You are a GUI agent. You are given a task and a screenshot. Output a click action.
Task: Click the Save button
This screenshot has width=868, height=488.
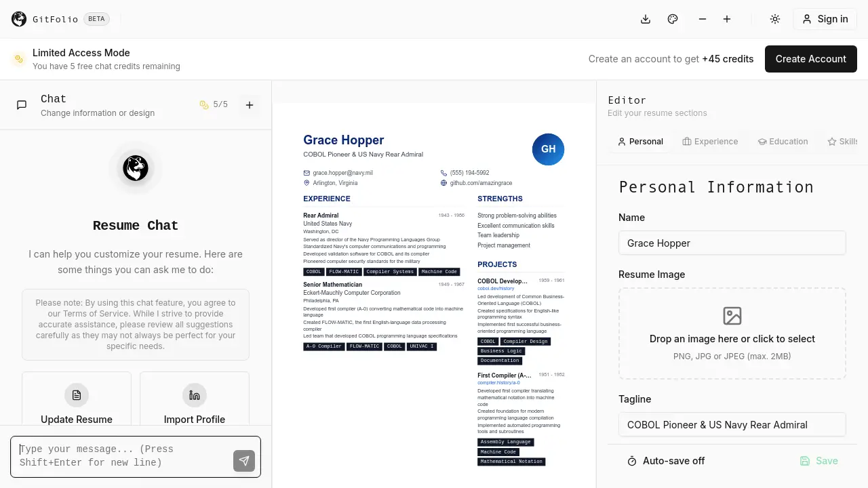(x=818, y=461)
